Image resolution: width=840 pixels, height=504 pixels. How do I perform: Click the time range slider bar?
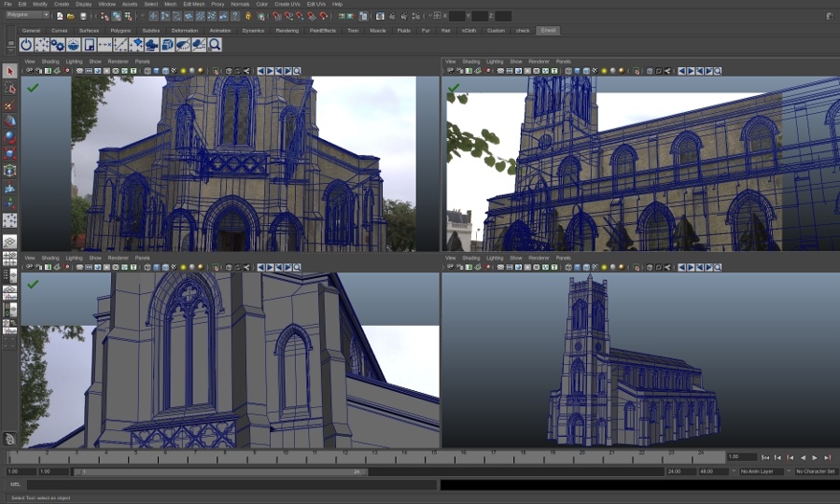(219, 472)
